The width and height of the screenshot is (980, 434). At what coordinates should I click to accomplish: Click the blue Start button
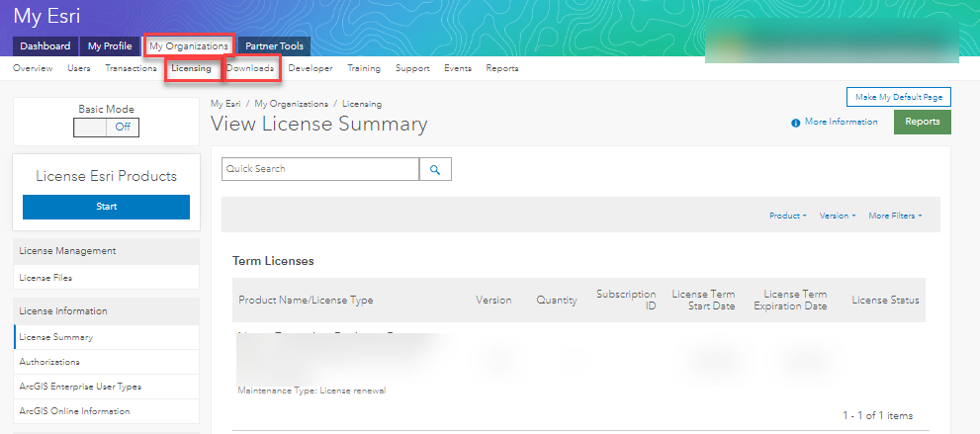(x=106, y=207)
